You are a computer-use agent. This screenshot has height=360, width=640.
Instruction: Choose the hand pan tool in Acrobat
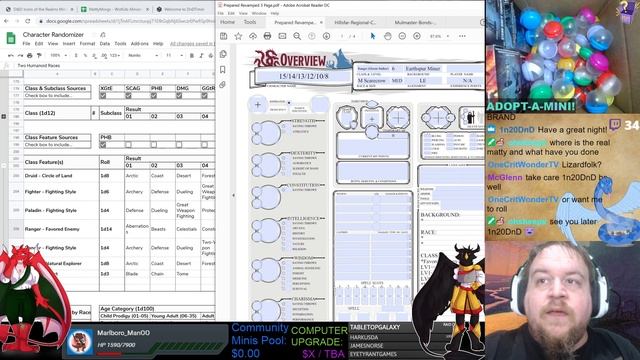click(387, 36)
